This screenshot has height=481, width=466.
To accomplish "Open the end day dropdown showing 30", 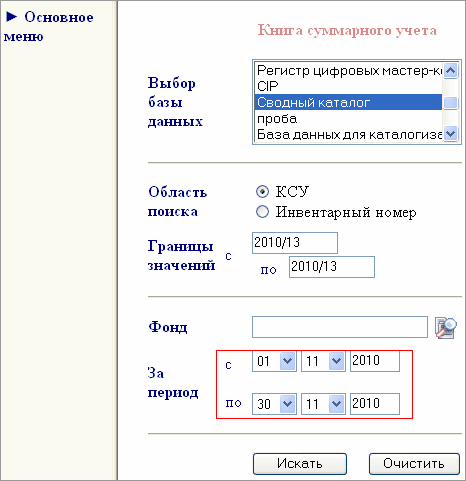I will point(274,404).
